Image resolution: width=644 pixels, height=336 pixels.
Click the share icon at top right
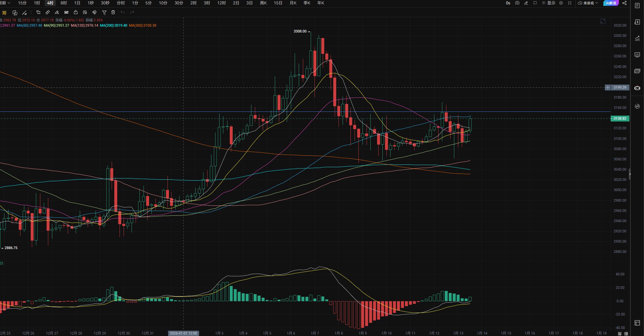click(624, 3)
